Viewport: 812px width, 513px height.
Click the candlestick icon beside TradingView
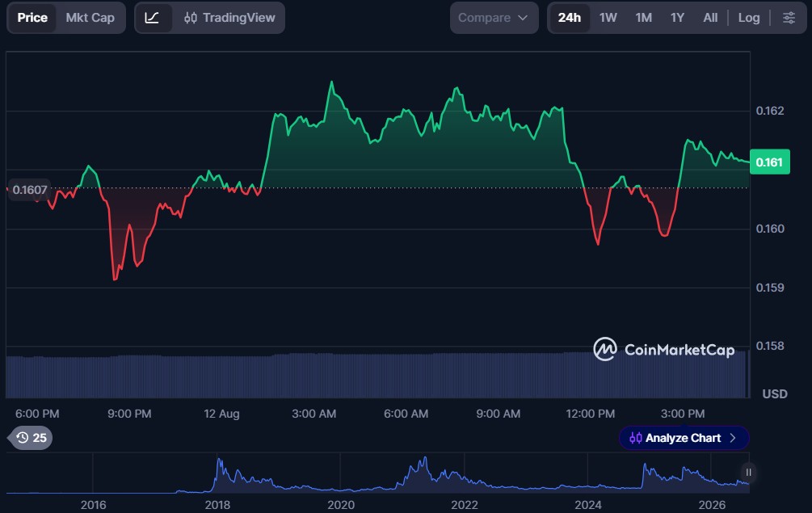click(191, 18)
